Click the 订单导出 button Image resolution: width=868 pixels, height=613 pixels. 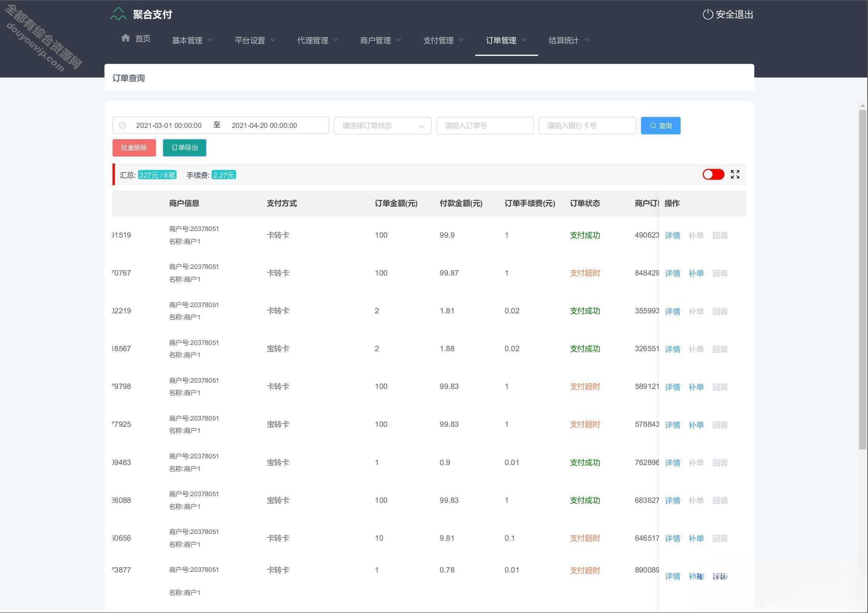pos(184,147)
